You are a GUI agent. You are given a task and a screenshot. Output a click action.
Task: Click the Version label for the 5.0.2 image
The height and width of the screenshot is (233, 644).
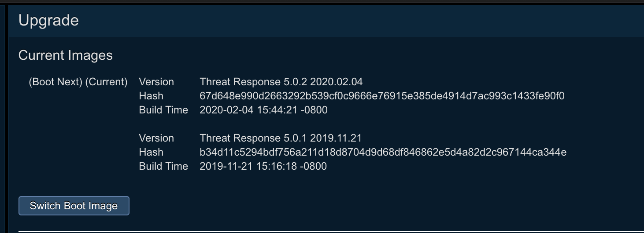click(x=156, y=82)
